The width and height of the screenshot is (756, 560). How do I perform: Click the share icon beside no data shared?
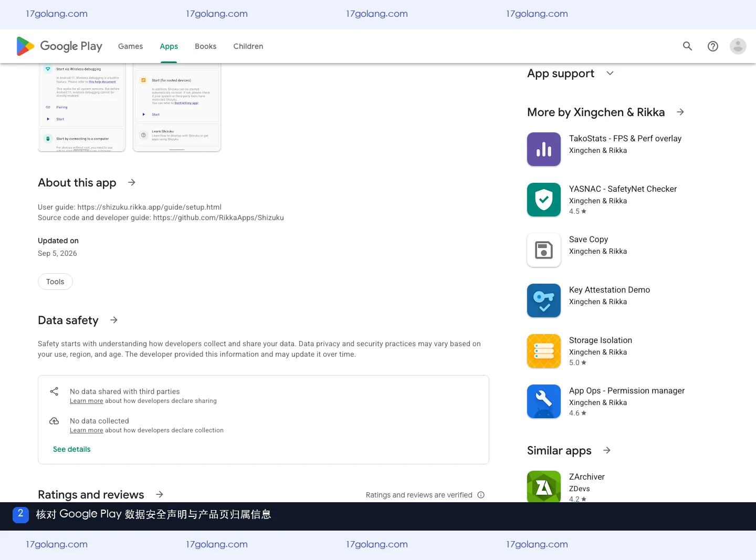[x=54, y=391]
